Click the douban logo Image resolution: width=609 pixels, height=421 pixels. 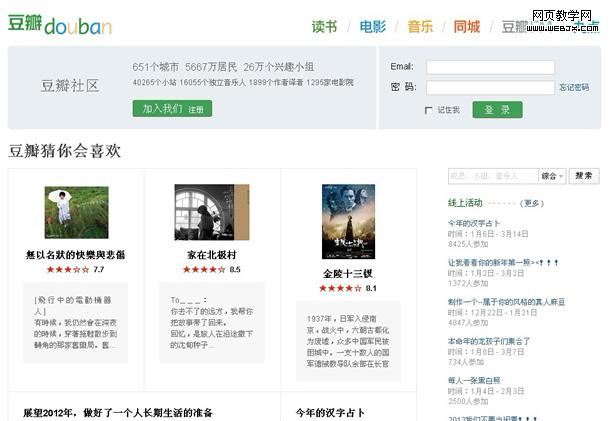(x=60, y=25)
